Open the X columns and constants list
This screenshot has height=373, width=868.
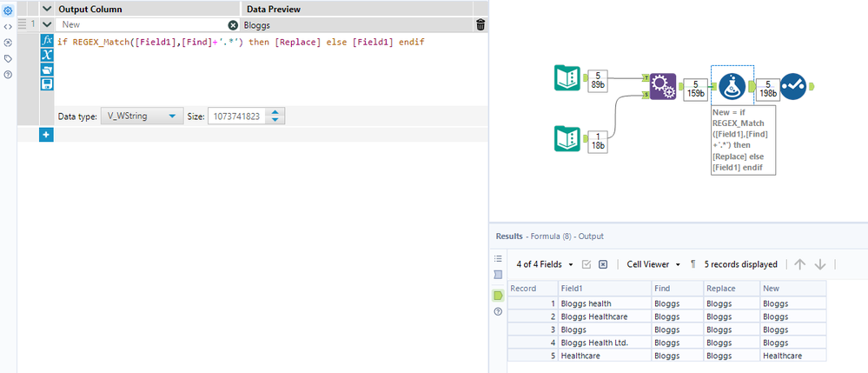(x=48, y=55)
